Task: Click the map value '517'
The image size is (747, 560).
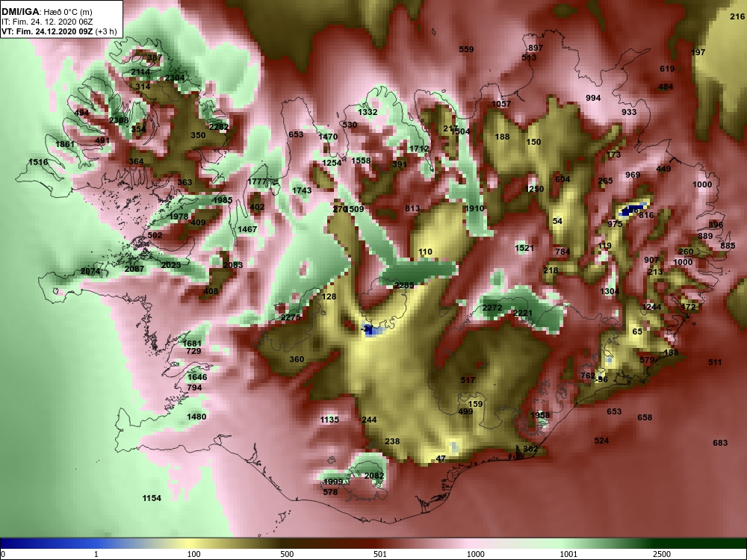Action: coord(468,379)
